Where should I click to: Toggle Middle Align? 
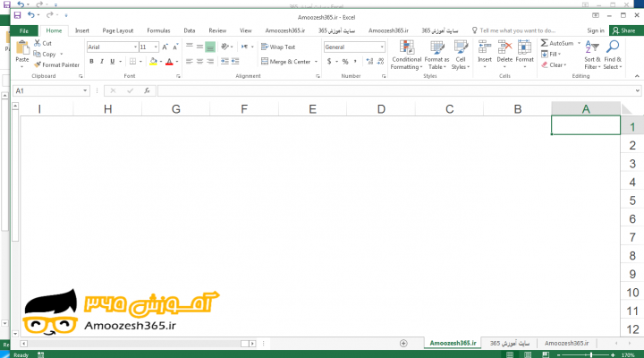[x=199, y=47]
